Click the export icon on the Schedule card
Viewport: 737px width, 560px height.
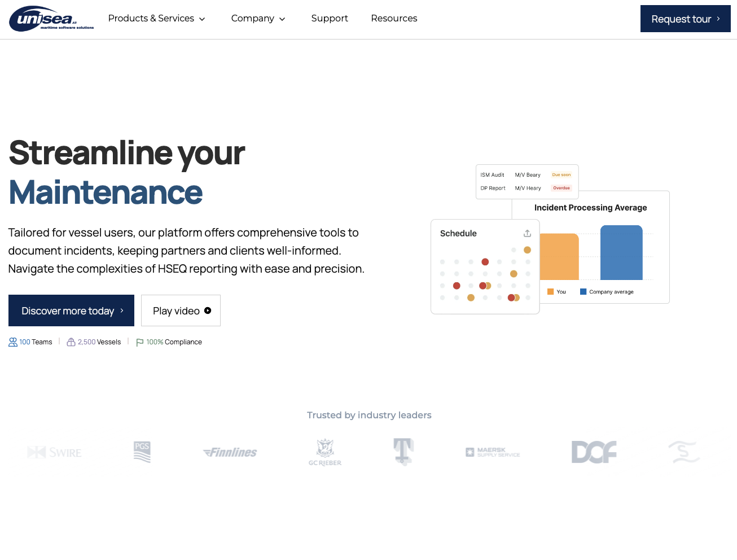click(527, 233)
